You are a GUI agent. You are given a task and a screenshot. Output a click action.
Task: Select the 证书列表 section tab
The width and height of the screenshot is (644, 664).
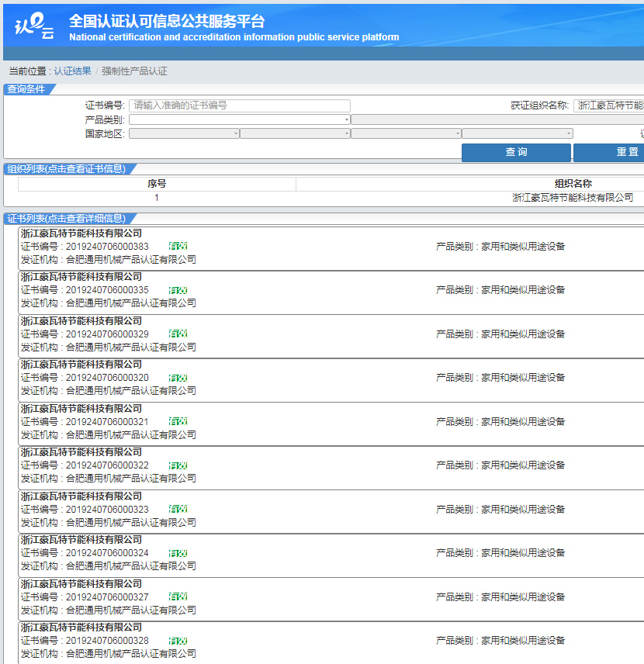(69, 219)
